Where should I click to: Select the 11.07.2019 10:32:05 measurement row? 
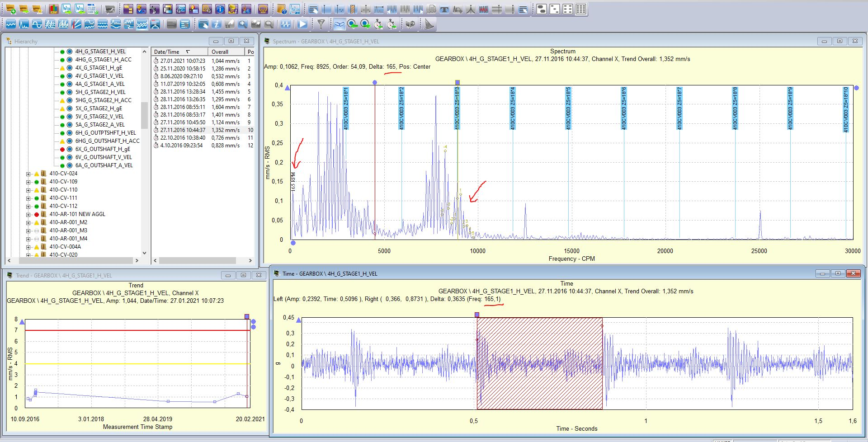click(203, 84)
